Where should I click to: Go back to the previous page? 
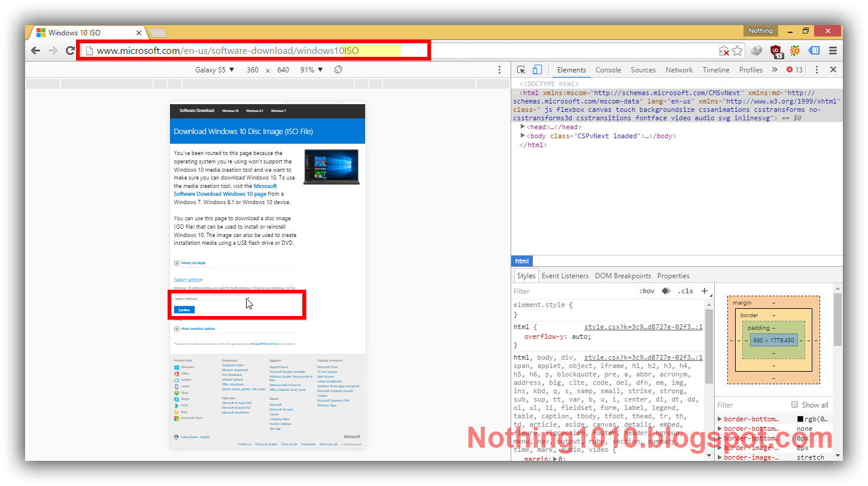35,51
